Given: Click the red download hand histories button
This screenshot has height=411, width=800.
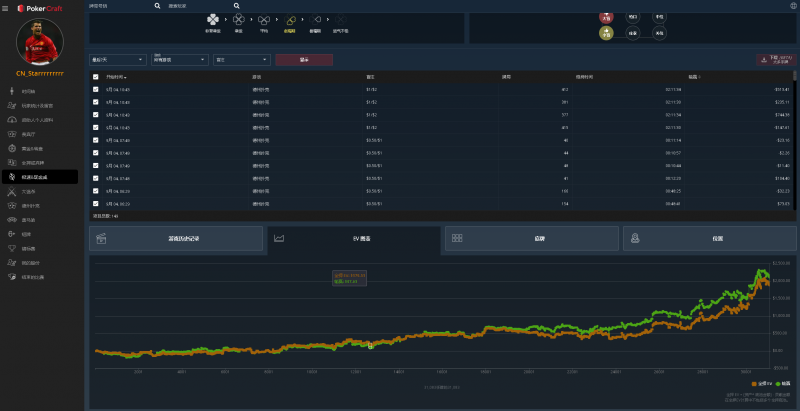Looking at the screenshot, I should click(x=776, y=59).
